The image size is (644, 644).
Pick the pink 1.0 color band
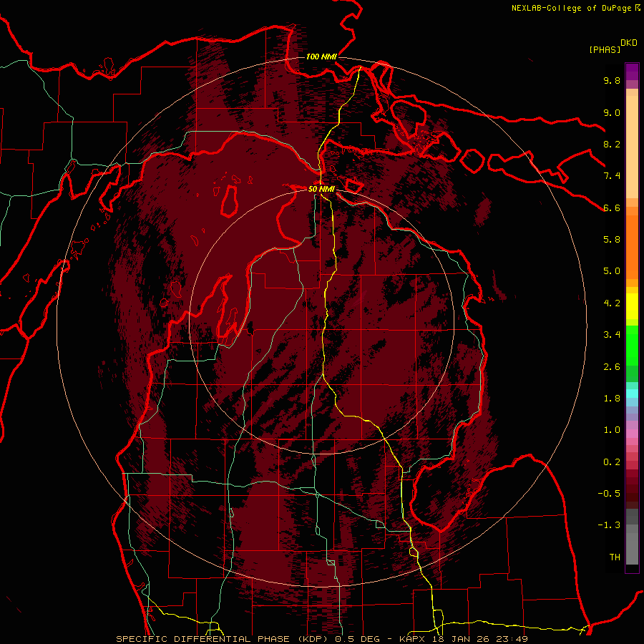[632, 433]
